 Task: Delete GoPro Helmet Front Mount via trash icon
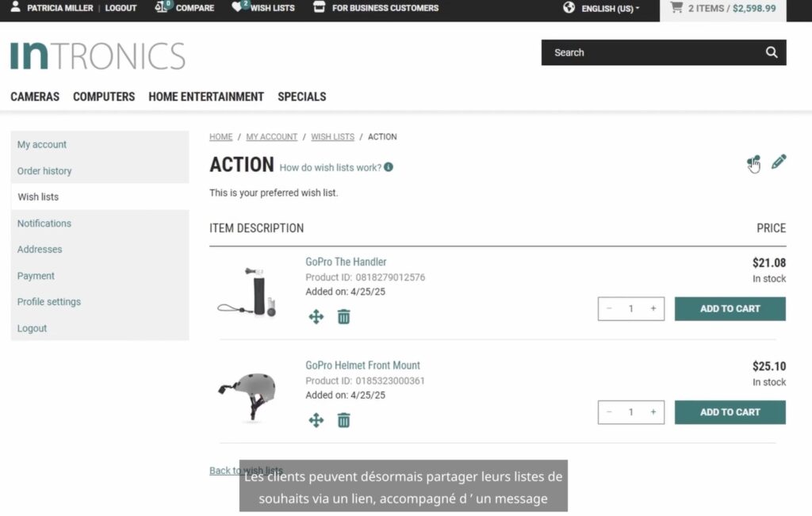343,420
